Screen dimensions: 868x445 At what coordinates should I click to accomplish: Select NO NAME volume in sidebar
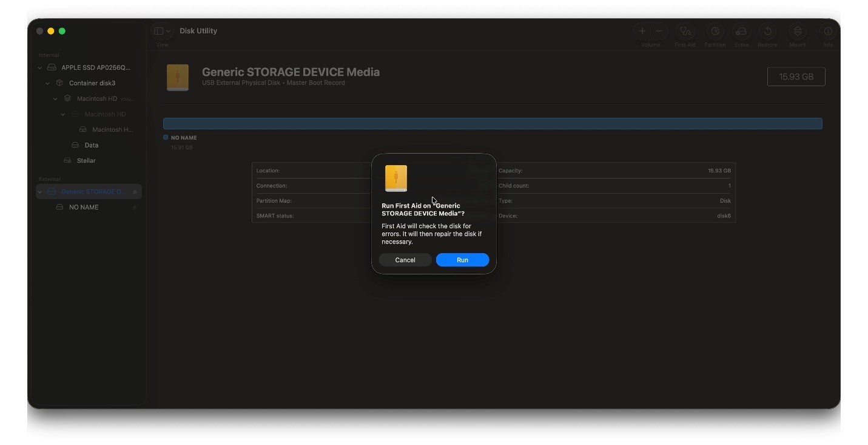[x=84, y=208]
